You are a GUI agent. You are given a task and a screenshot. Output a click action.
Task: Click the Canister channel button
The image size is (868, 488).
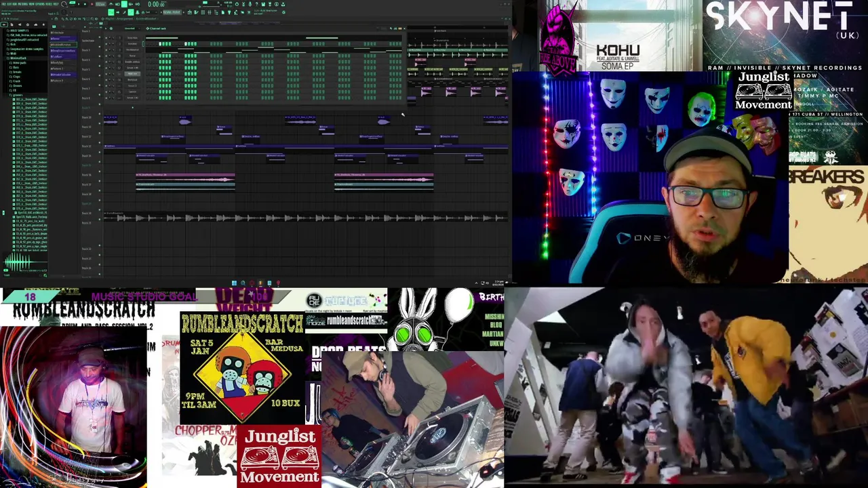pos(132,91)
